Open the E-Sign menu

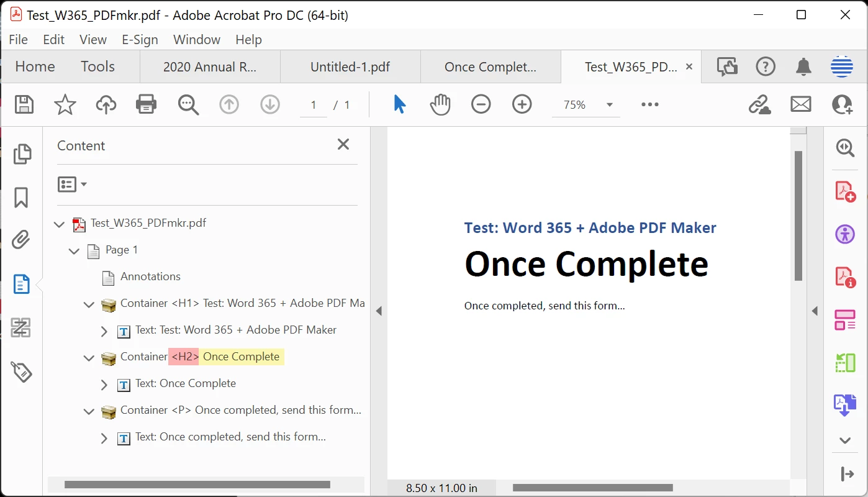tap(140, 39)
